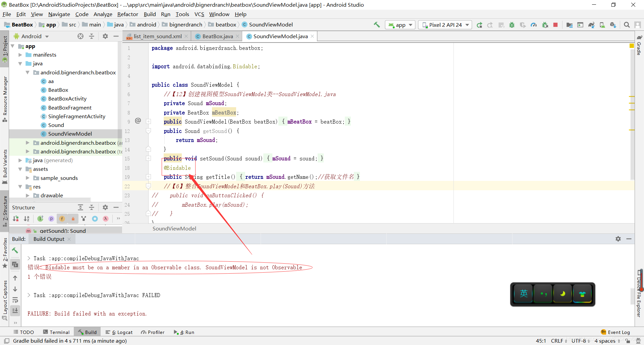
Task: Click the Debug app bug icon
Action: tap(512, 25)
